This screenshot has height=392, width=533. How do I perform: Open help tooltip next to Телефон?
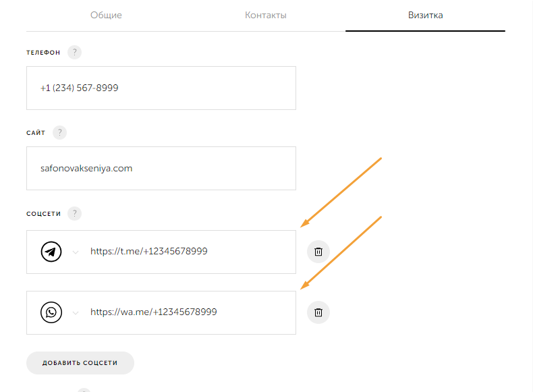coord(74,53)
